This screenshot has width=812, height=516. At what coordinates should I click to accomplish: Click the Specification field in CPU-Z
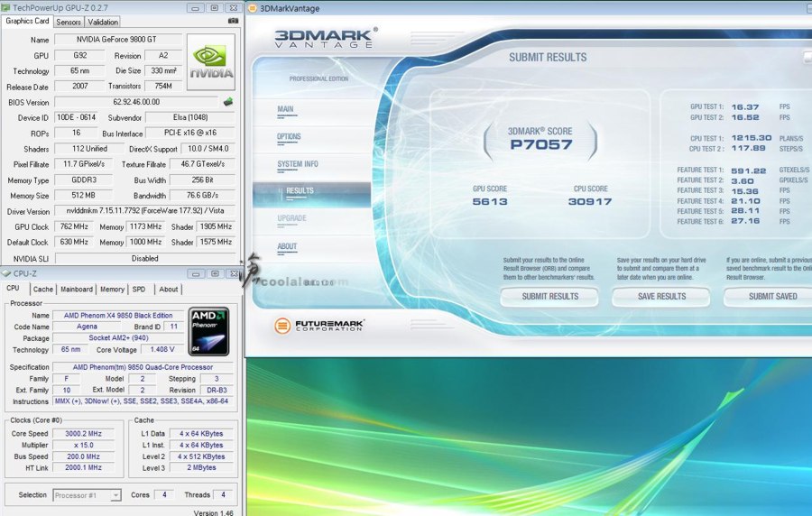pos(143,367)
